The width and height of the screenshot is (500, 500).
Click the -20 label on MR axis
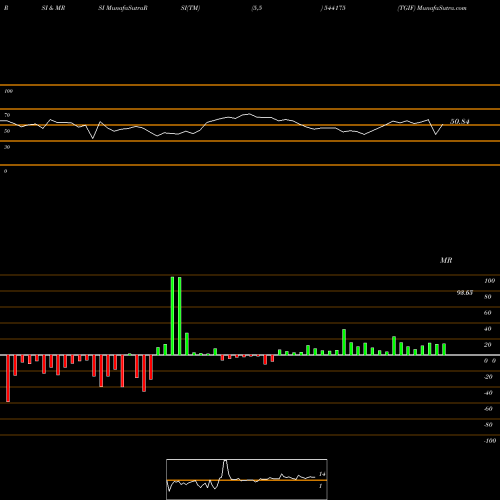click(488, 377)
